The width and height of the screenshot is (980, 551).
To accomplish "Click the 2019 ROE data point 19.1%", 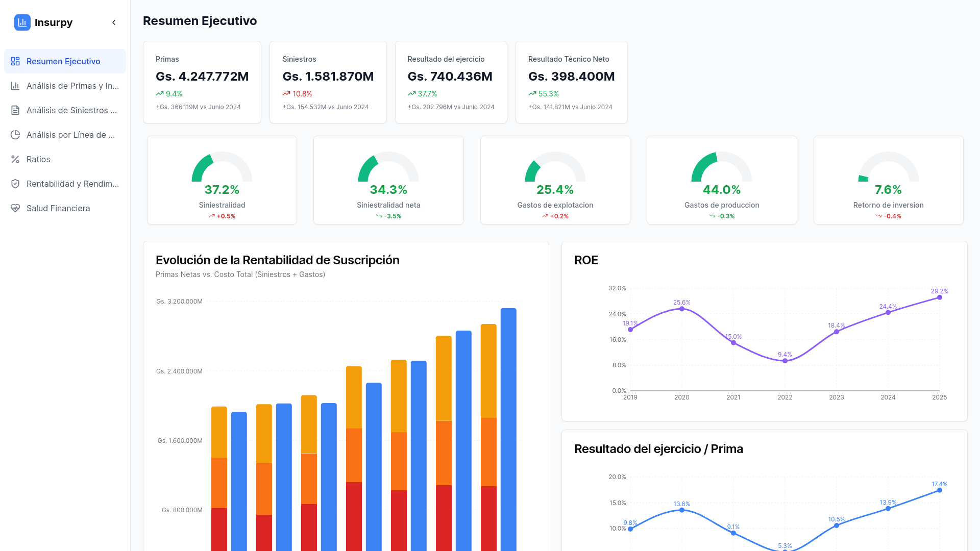I will pyautogui.click(x=630, y=330).
